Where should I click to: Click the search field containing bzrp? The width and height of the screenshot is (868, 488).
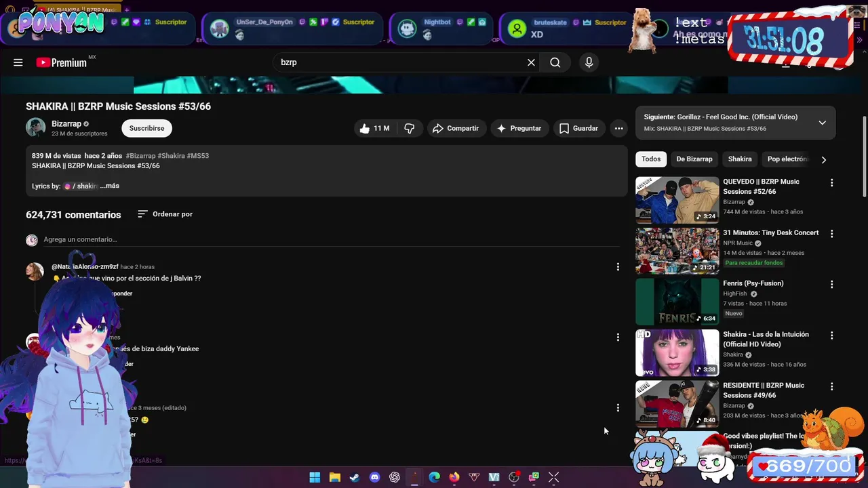click(x=400, y=62)
